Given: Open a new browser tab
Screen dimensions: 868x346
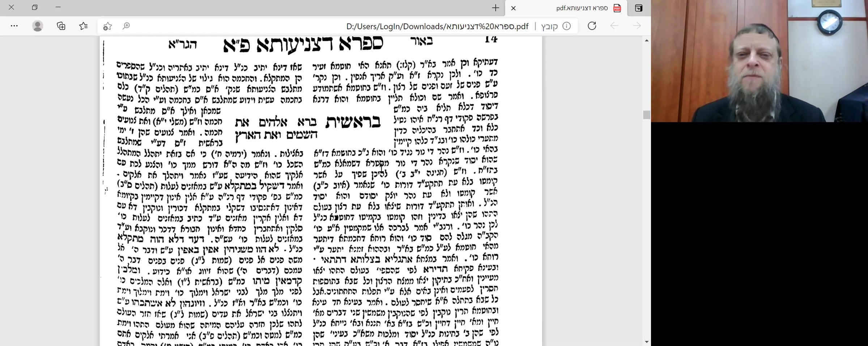Looking at the screenshot, I should (x=495, y=8).
